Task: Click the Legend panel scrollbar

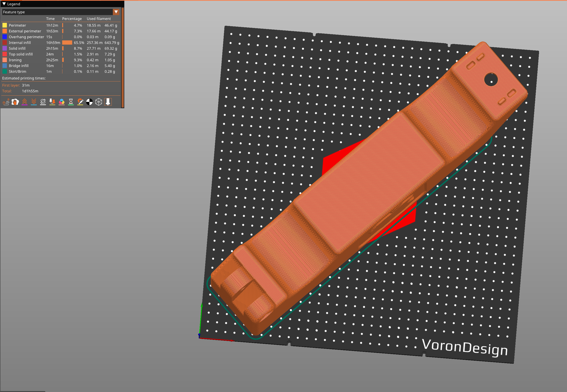Action: [122, 57]
